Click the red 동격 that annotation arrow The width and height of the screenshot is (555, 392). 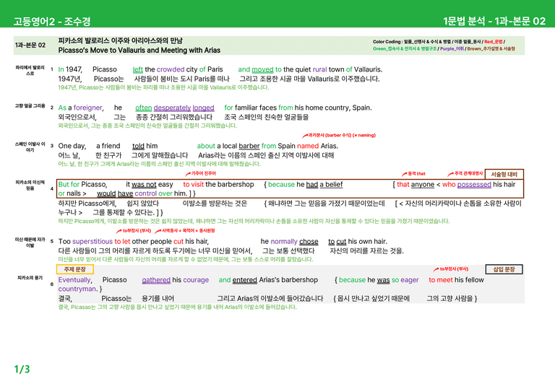404,174
